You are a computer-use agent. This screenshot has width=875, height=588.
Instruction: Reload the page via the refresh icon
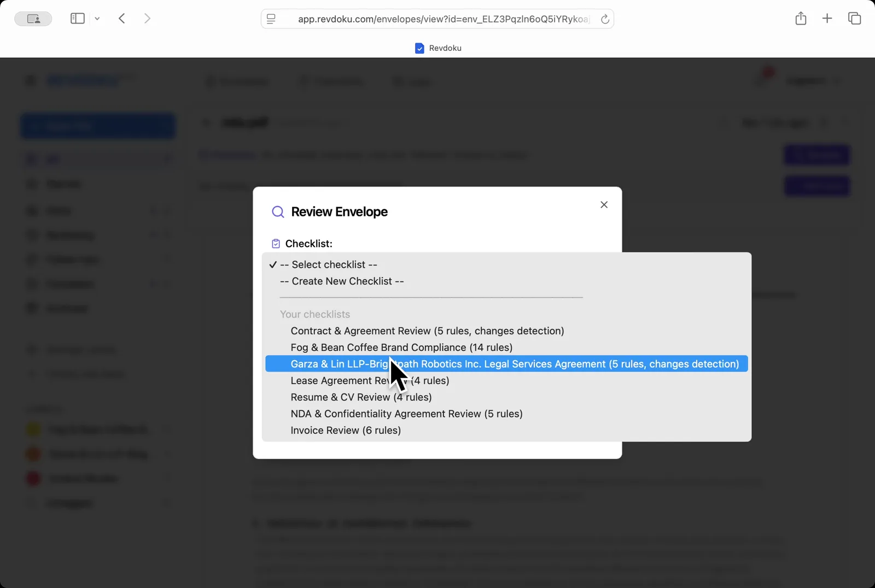pyautogui.click(x=605, y=18)
